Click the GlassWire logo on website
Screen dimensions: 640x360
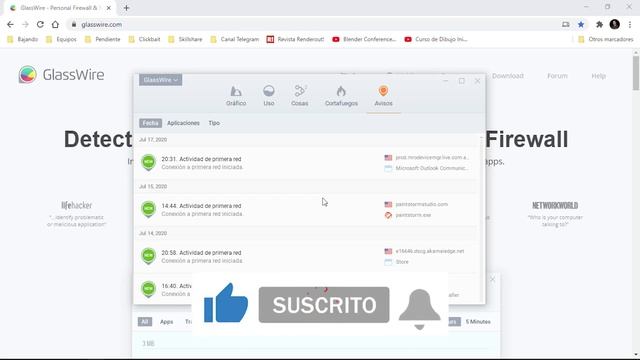pyautogui.click(x=62, y=75)
